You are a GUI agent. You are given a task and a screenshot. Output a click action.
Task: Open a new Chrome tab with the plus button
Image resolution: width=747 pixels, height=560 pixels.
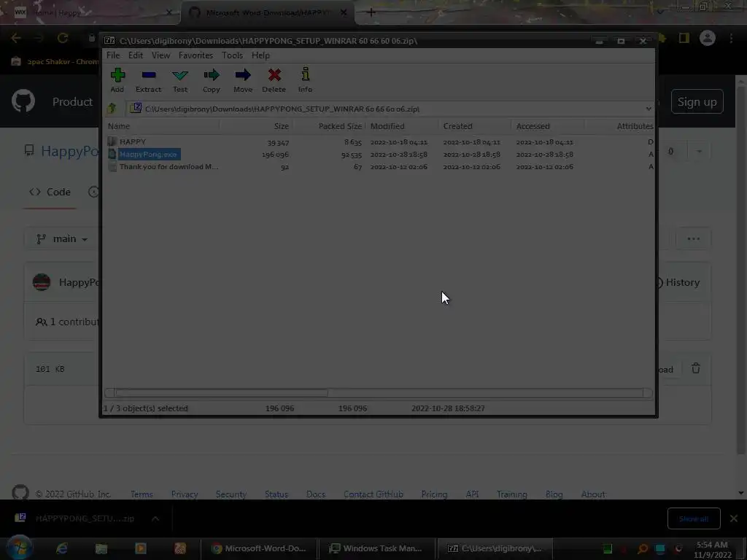[371, 12]
